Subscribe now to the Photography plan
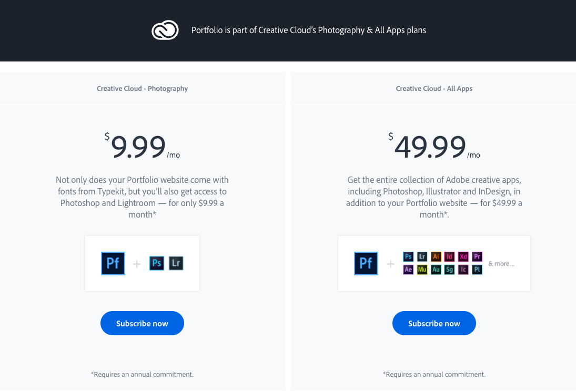Viewport: 576px width, 392px height. (142, 323)
